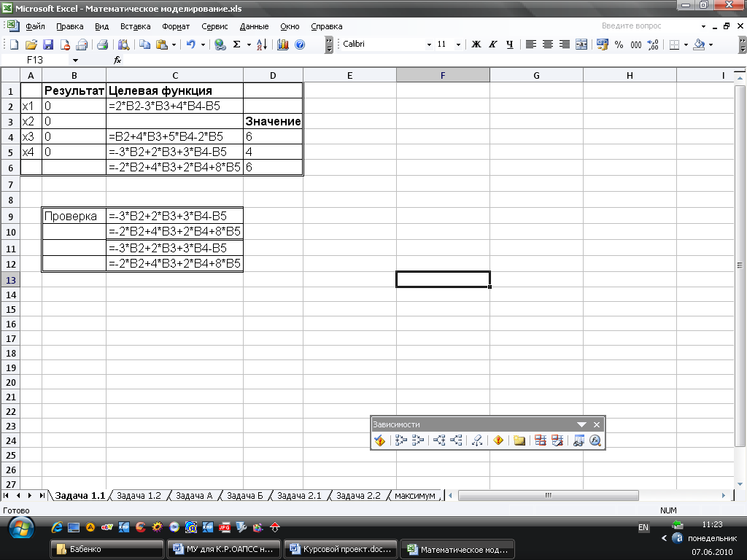Click the Windows Start button
This screenshot has height=560, width=747.
point(21,528)
